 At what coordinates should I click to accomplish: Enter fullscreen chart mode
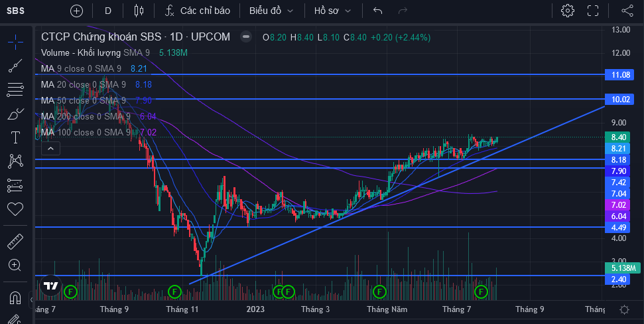coord(593,11)
